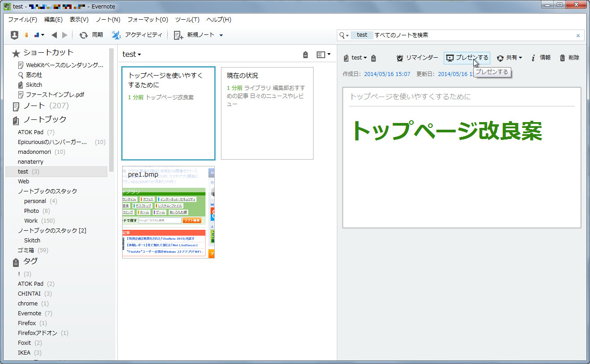Image resolution: width=590 pixels, height=364 pixels.
Task: Delete the note with the 削除 trash icon
Action: [x=564, y=58]
